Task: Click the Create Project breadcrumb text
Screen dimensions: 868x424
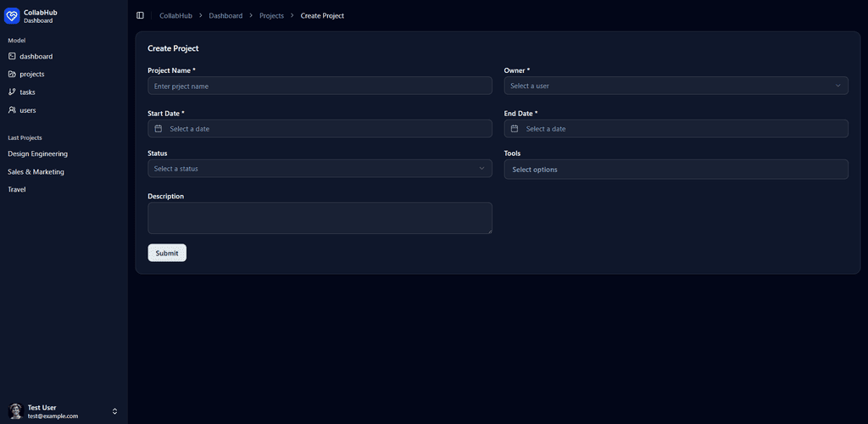Action: point(322,15)
